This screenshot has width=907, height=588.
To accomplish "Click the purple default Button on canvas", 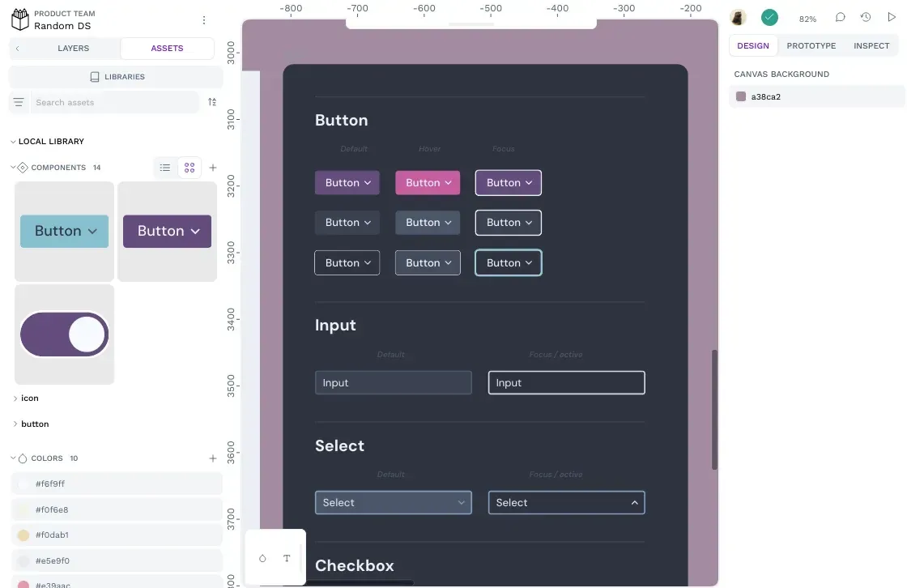I will [x=347, y=183].
